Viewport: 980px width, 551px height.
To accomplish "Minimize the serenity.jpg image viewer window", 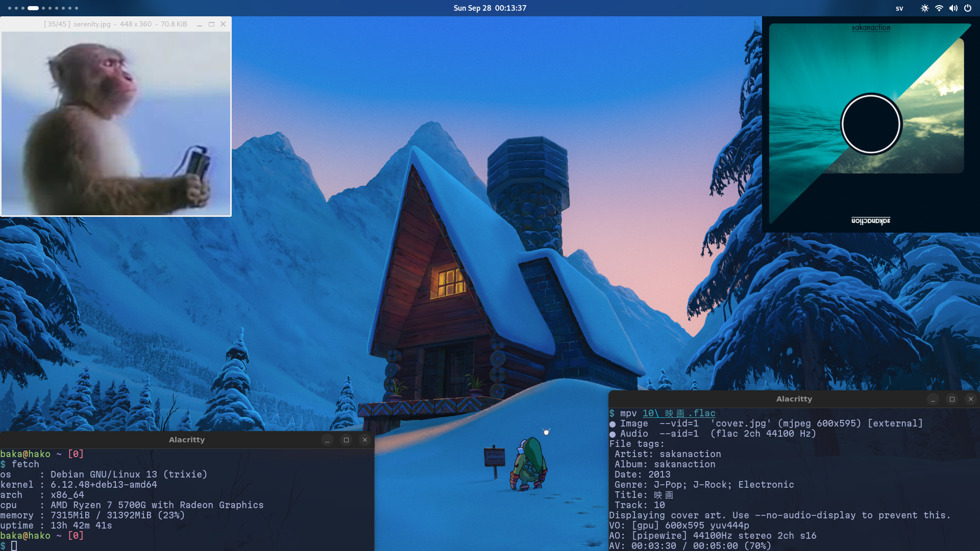I will (200, 24).
